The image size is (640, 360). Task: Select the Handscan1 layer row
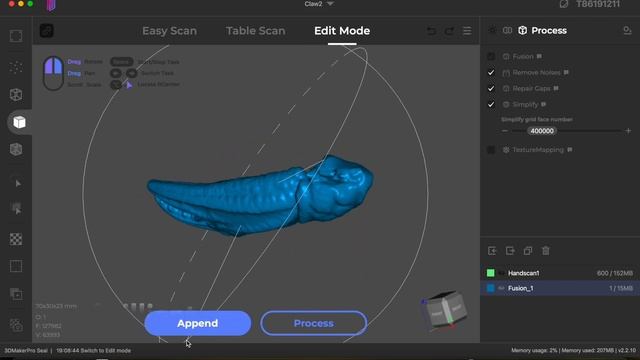(560, 273)
